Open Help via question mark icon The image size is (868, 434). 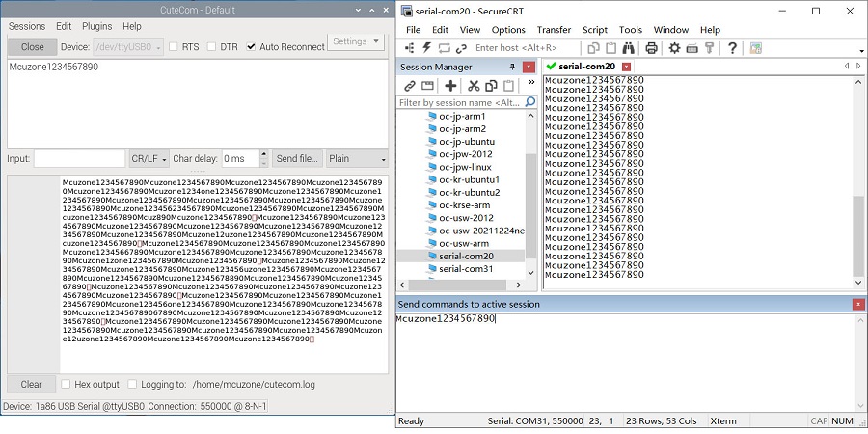pyautogui.click(x=732, y=48)
